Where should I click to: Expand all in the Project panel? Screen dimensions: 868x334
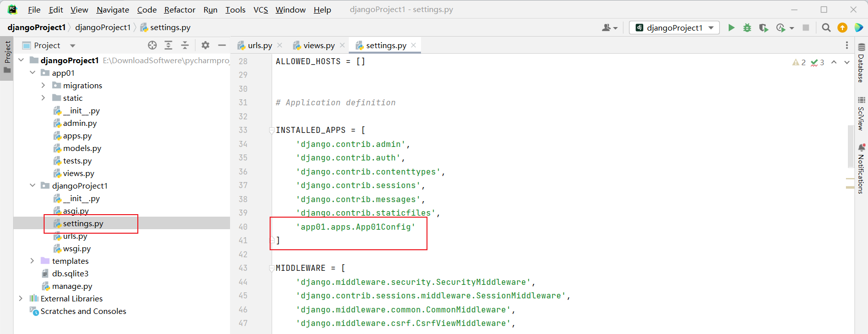point(168,45)
